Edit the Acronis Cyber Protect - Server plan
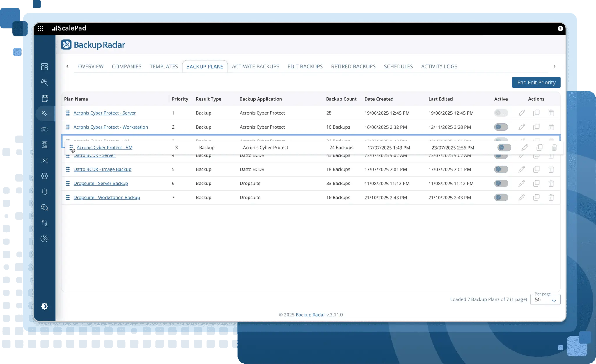Viewport: 596px width, 364px height. point(521,113)
